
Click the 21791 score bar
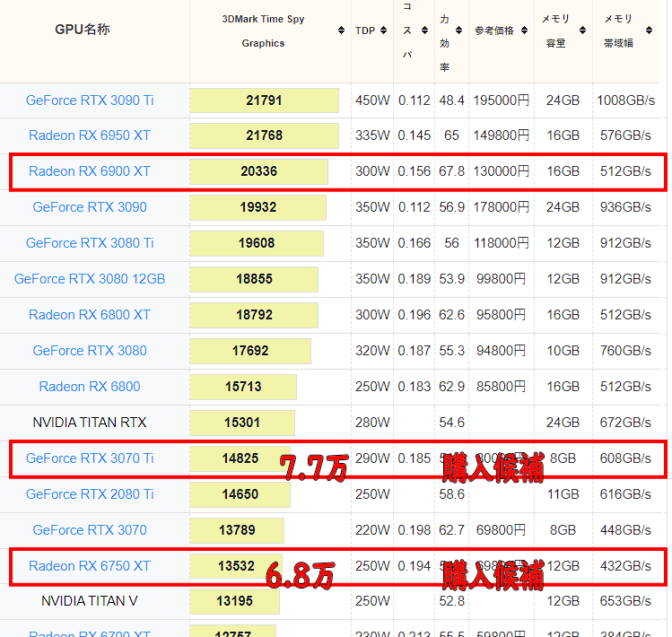pos(264,100)
